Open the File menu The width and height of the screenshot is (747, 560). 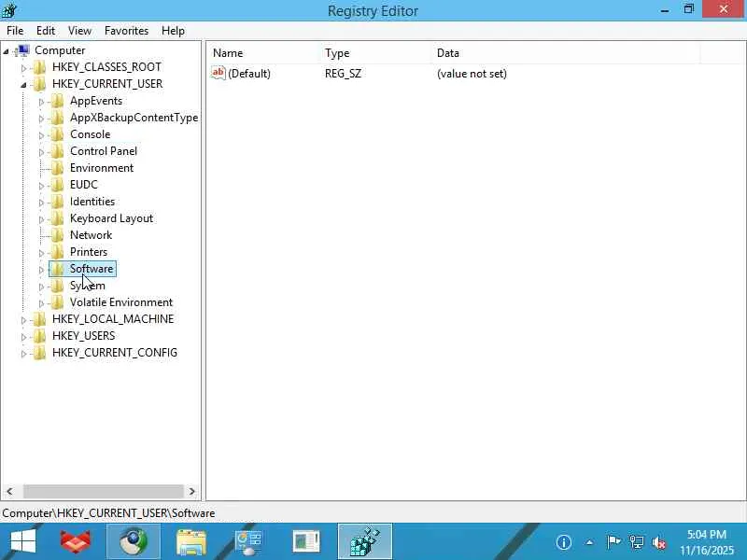pos(15,31)
